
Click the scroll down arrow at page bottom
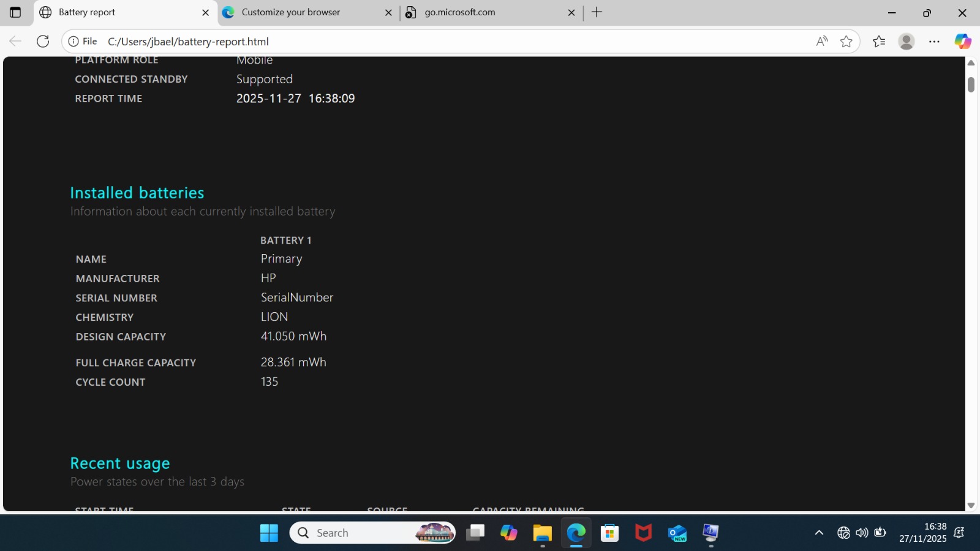(x=971, y=506)
